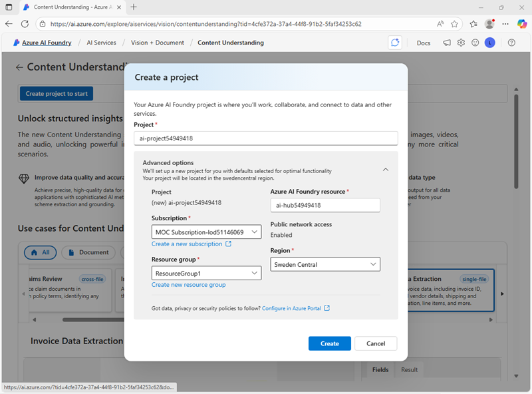532x394 pixels.
Task: Add page to favorites with star icon
Action: point(455,23)
